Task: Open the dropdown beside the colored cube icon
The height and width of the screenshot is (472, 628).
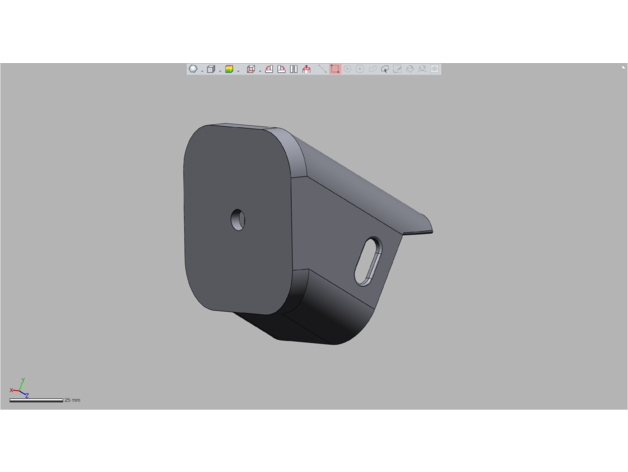Action: [238, 70]
